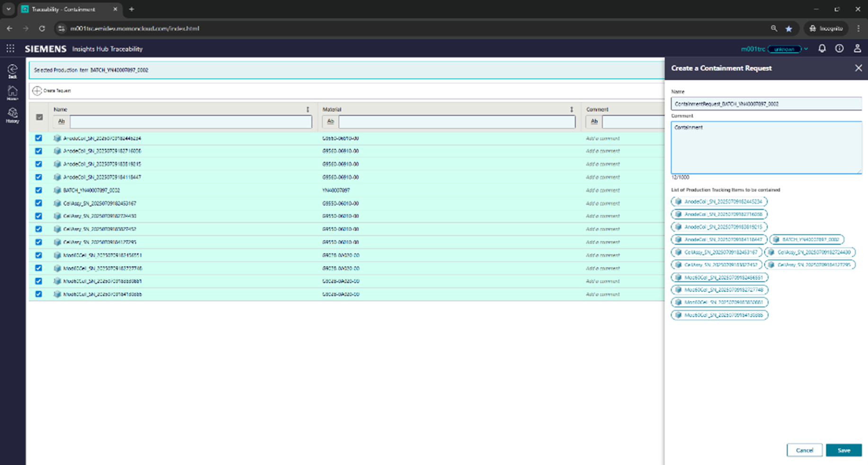Uncheck the row checkbox for BATCH_YN40007897_0002
The image size is (868, 465).
pos(38,190)
